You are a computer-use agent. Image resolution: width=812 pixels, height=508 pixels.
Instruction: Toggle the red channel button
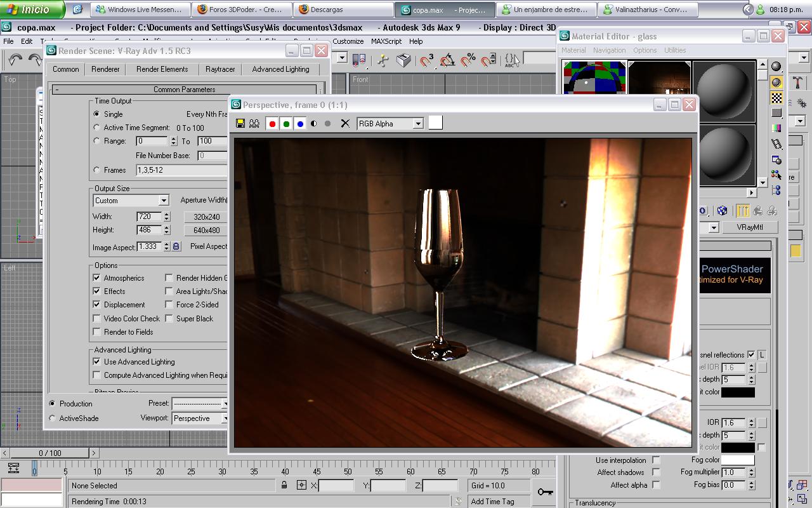pos(272,124)
